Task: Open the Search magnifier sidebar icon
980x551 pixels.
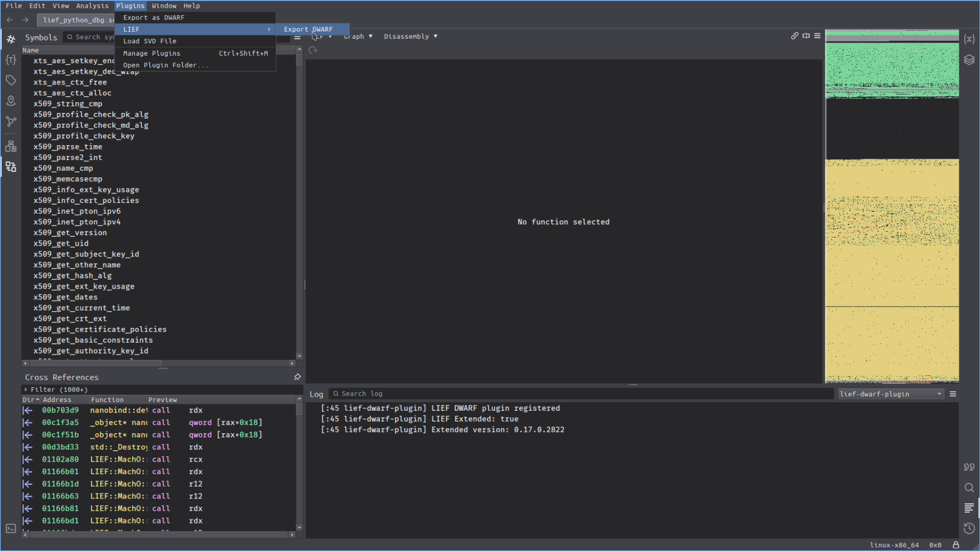Action: point(969,488)
